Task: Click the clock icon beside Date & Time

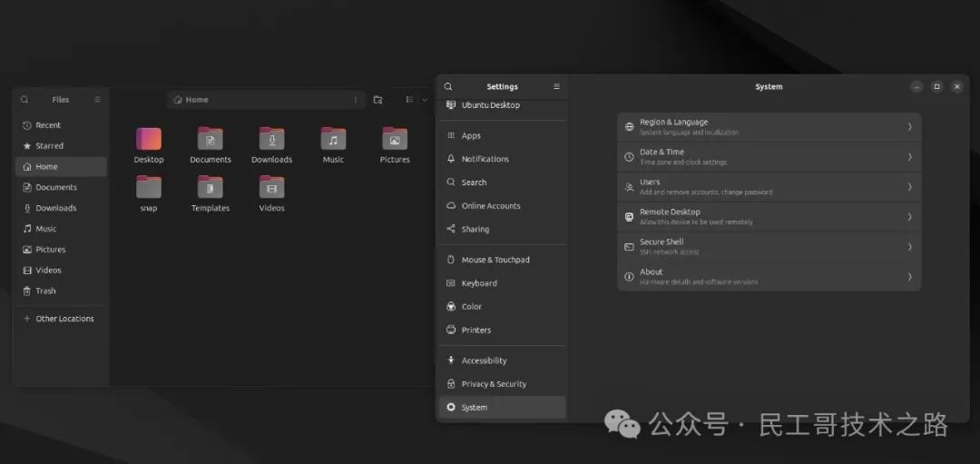Action: tap(629, 157)
